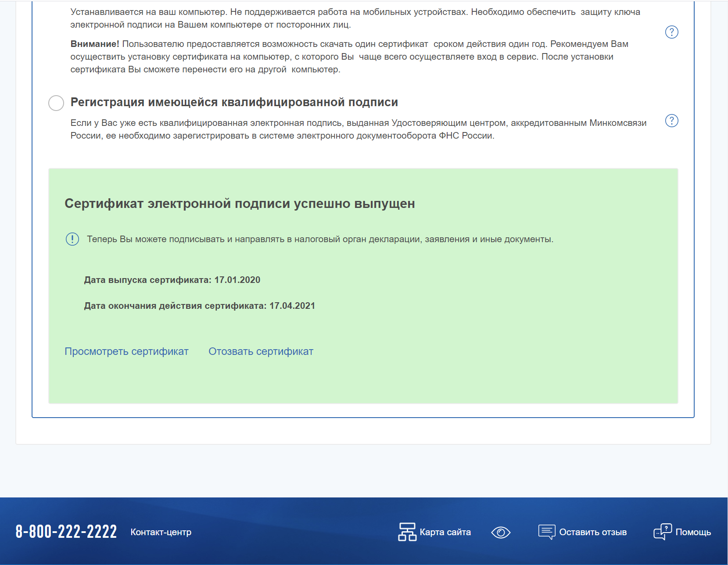Open help icon for qualified signature registration
Viewport: 728px width, 565px height.
(x=671, y=121)
